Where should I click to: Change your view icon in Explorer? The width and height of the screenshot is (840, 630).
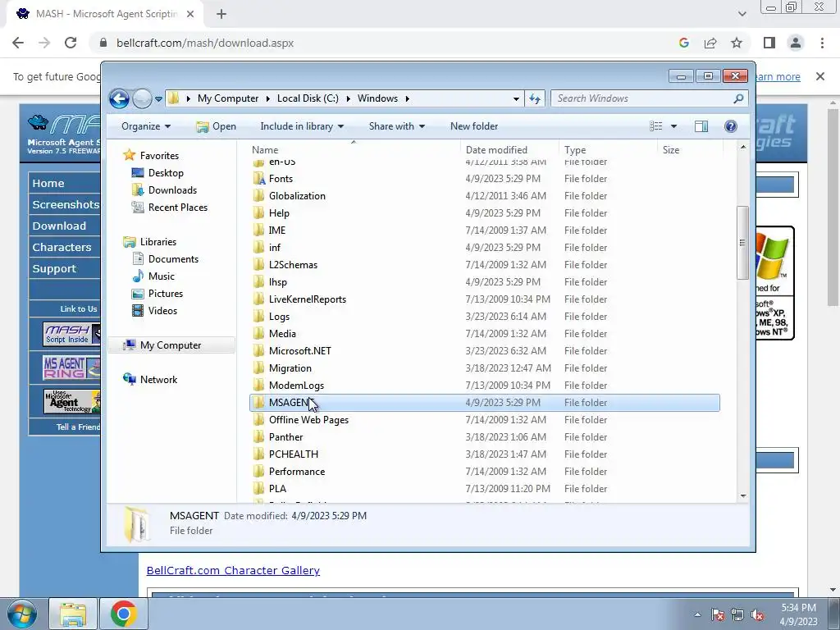(656, 126)
